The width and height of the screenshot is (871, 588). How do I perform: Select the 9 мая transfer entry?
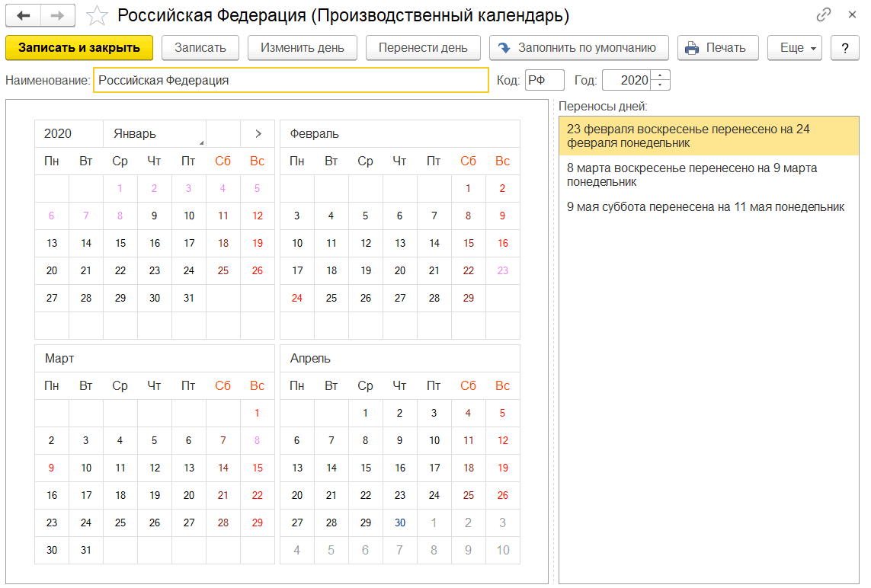click(x=705, y=206)
